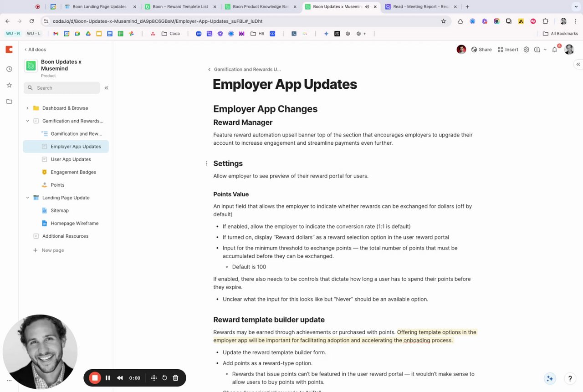The height and width of the screenshot is (392, 583).
Task: Open the Chrome extensions puzzle icon
Action: click(x=545, y=21)
